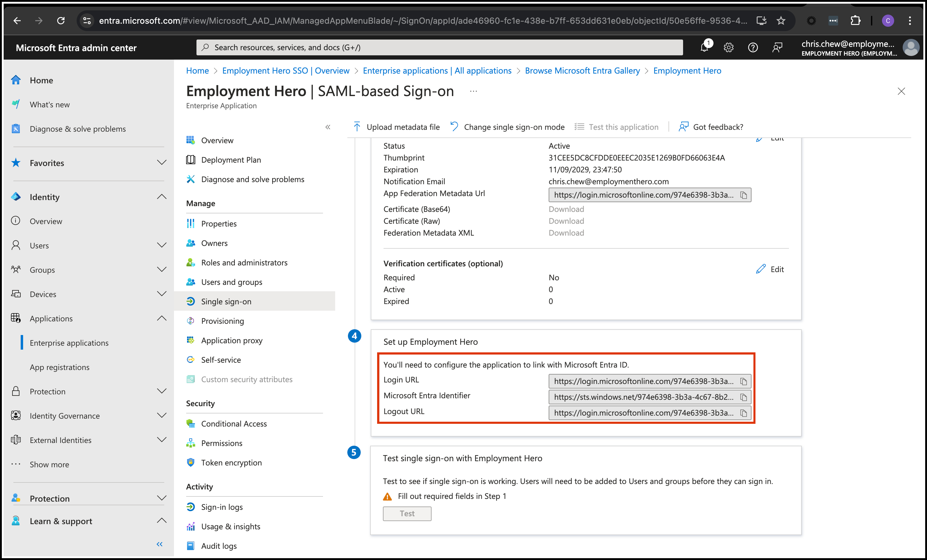Bookmark page with the star icon
The height and width of the screenshot is (560, 927).
[781, 21]
